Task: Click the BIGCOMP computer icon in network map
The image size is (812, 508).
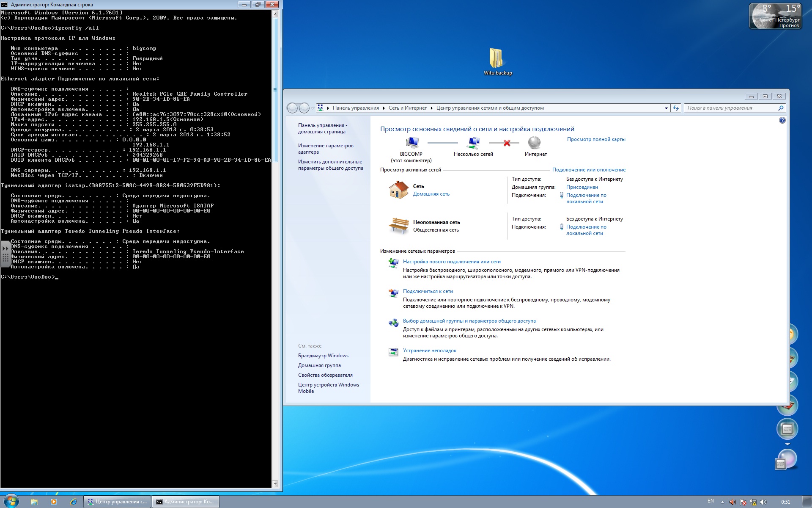Action: pos(411,143)
